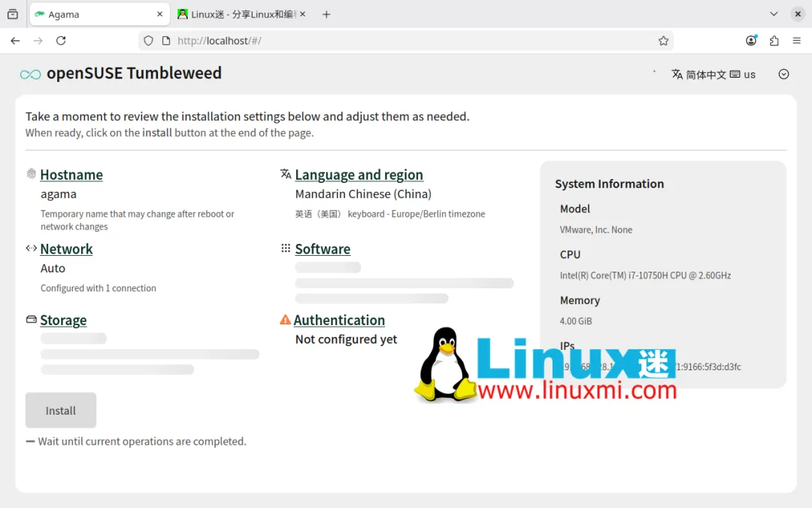Click the openSUSE Tumbleweed title
This screenshot has width=812, height=508.
134,73
